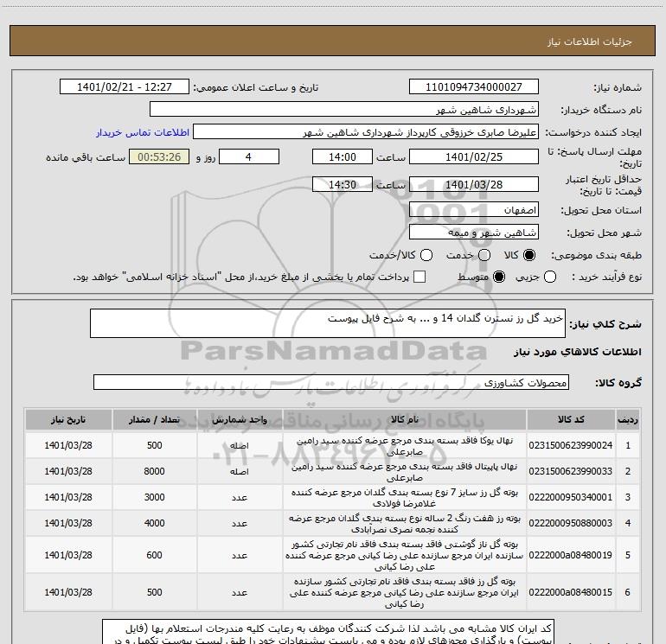The height and width of the screenshot is (644, 666).
Task: Click the کد کالا column header
Action: 571,419
